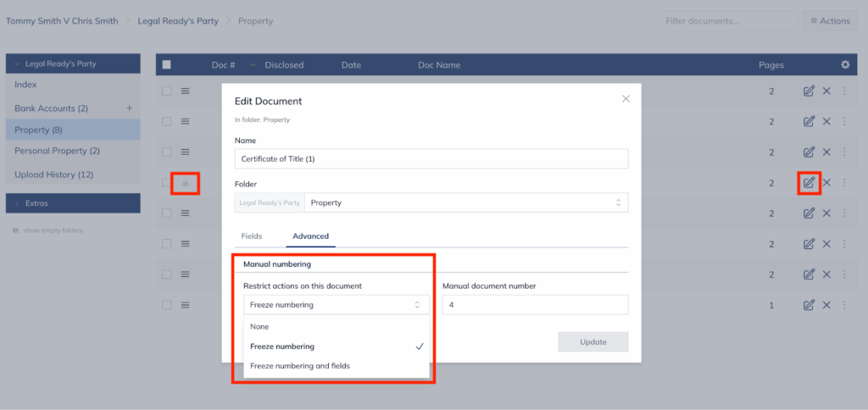Click delete X icon in third row
Viewport: 868px width, 410px height.
826,152
